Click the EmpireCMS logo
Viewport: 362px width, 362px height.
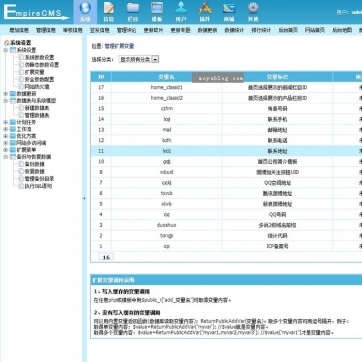36,12
